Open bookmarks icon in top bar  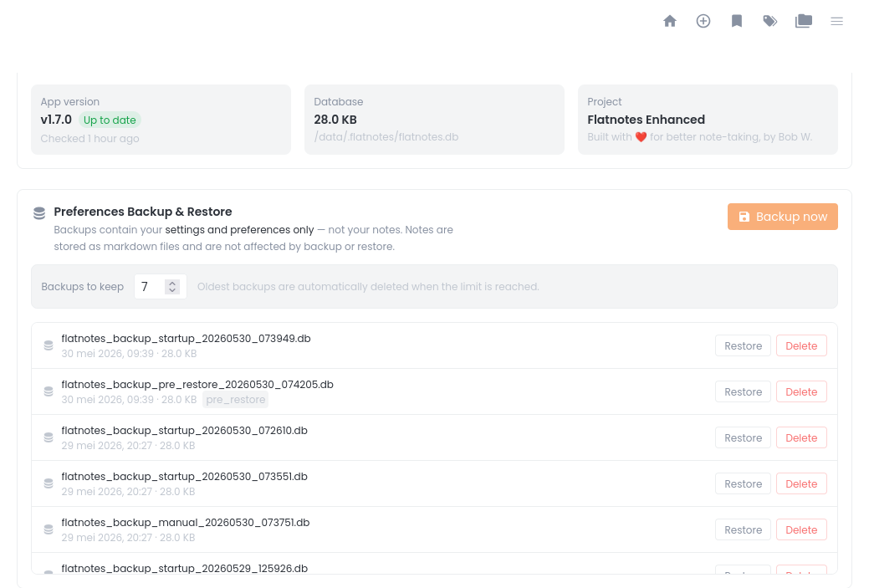pos(736,21)
